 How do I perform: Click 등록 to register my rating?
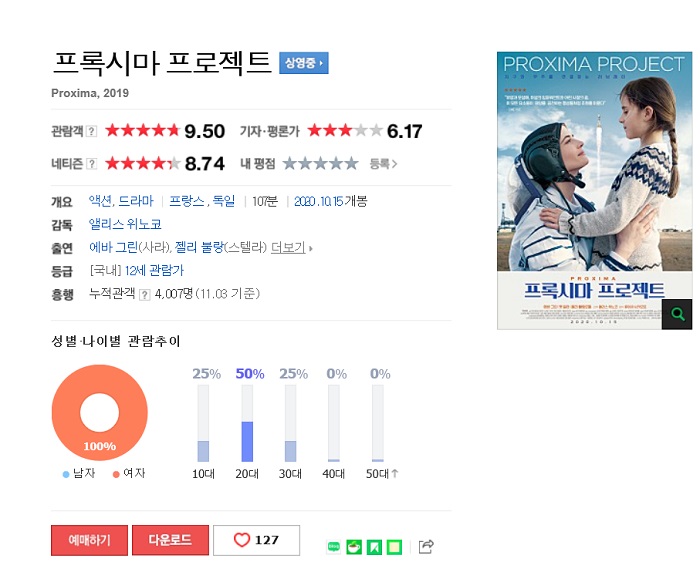pos(383,164)
